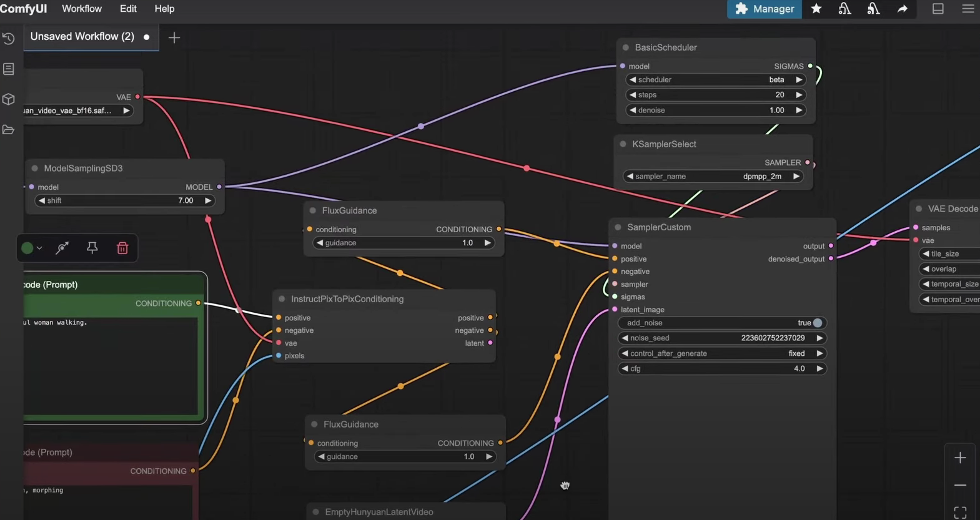Image resolution: width=980 pixels, height=520 pixels.
Task: Click the positive prompt text box
Action: point(111,365)
